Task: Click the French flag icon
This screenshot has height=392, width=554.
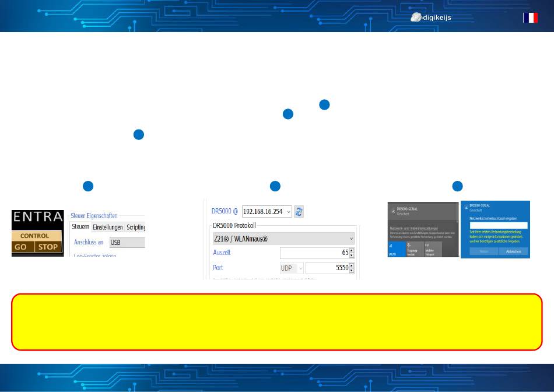Action: point(530,17)
